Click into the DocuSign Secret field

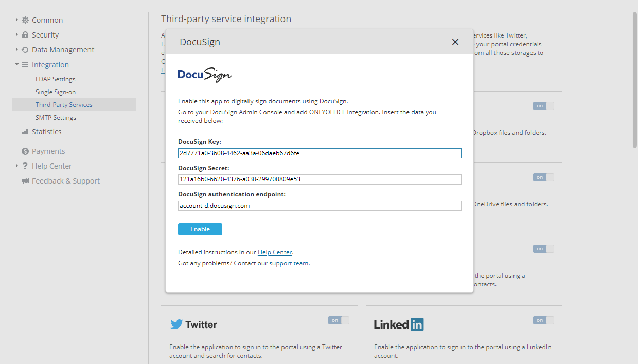320,179
